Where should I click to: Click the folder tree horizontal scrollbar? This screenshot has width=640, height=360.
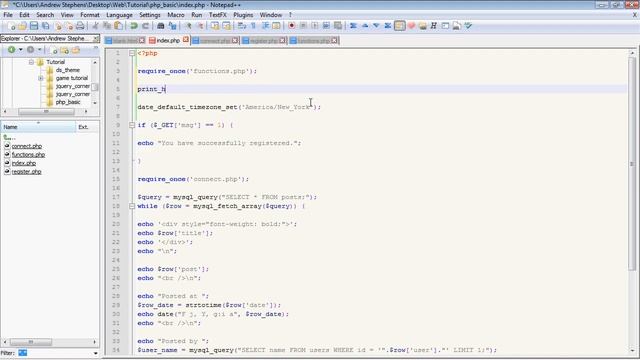[46, 111]
